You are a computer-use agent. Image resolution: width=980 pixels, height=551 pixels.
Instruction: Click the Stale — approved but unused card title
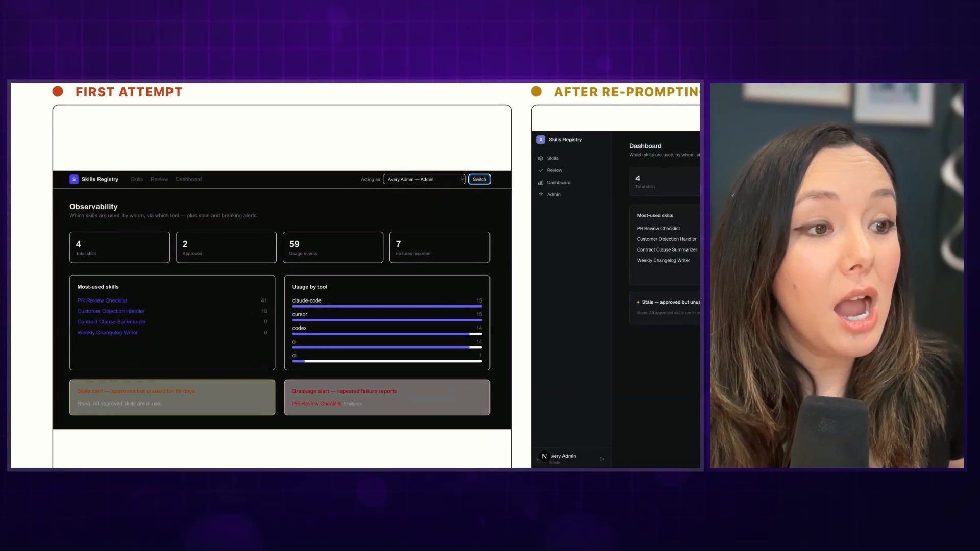670,302
